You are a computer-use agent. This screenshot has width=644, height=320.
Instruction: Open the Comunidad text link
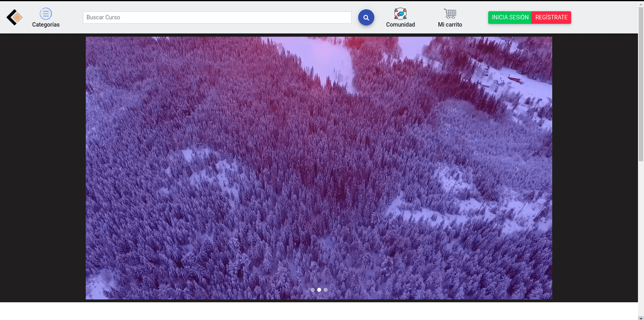(400, 25)
